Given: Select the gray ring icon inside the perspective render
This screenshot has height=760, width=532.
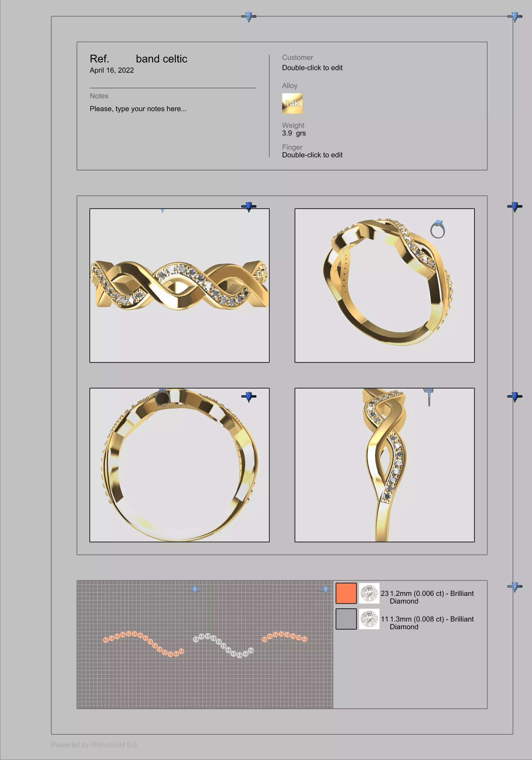Looking at the screenshot, I should (x=438, y=229).
